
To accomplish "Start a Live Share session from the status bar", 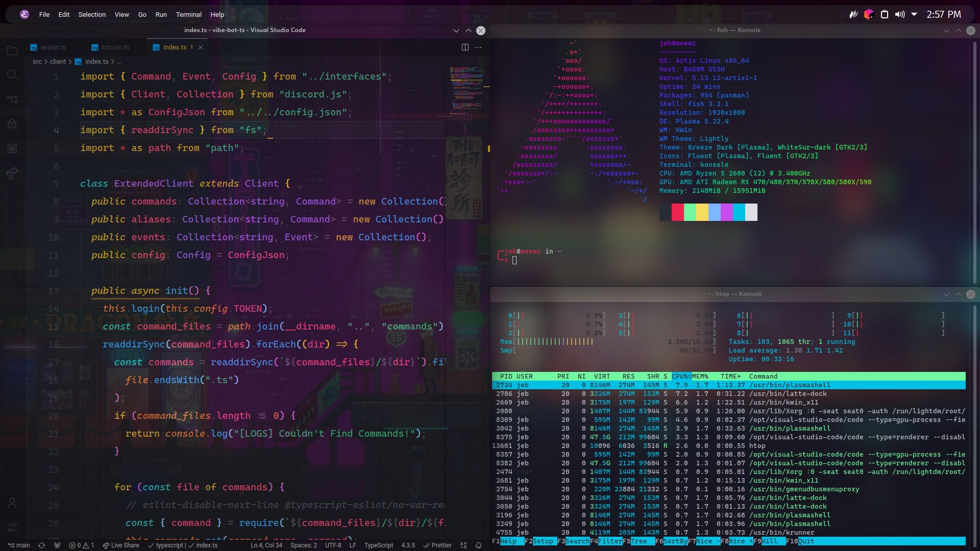I will click(x=120, y=545).
